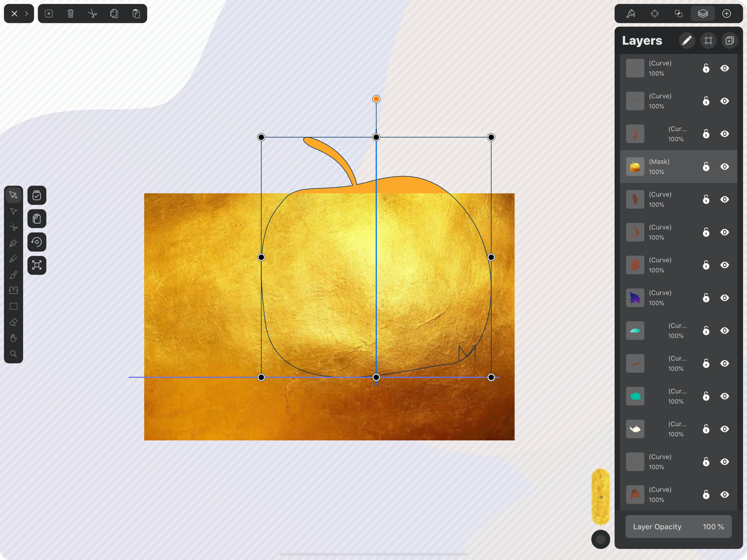
Task: Add a new layer with the plus-page icon
Action: (730, 40)
